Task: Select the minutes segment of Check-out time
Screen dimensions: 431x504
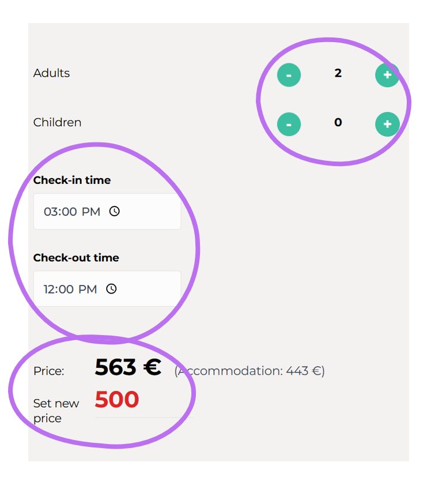Action: click(x=67, y=289)
